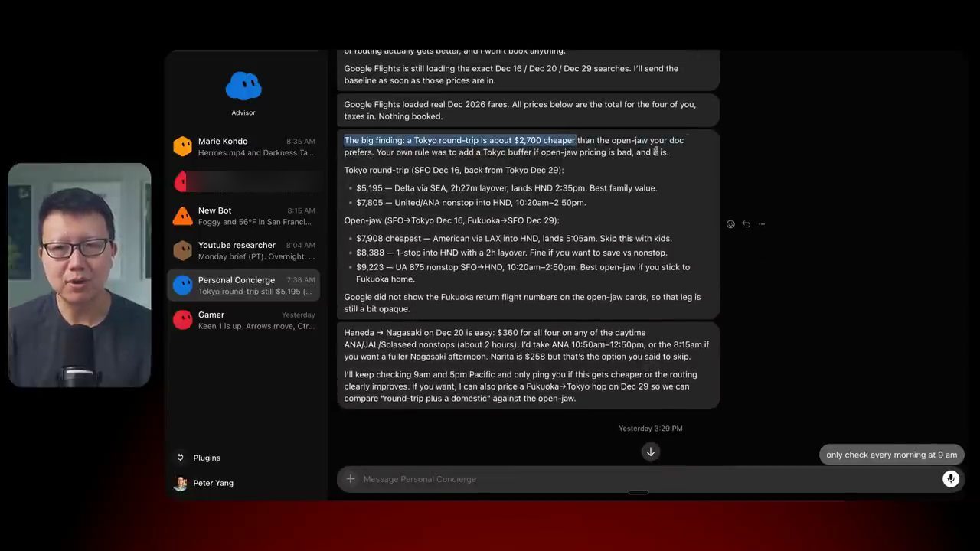Click the 'Tokyo round-trip (SFO Dec 16' heading
The image size is (980, 551).
point(454,170)
